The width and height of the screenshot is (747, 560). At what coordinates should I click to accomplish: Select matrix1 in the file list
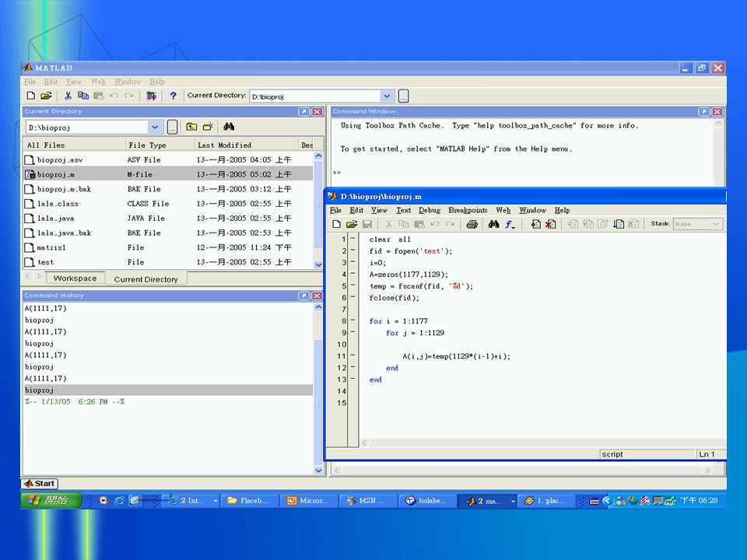click(x=168, y=247)
